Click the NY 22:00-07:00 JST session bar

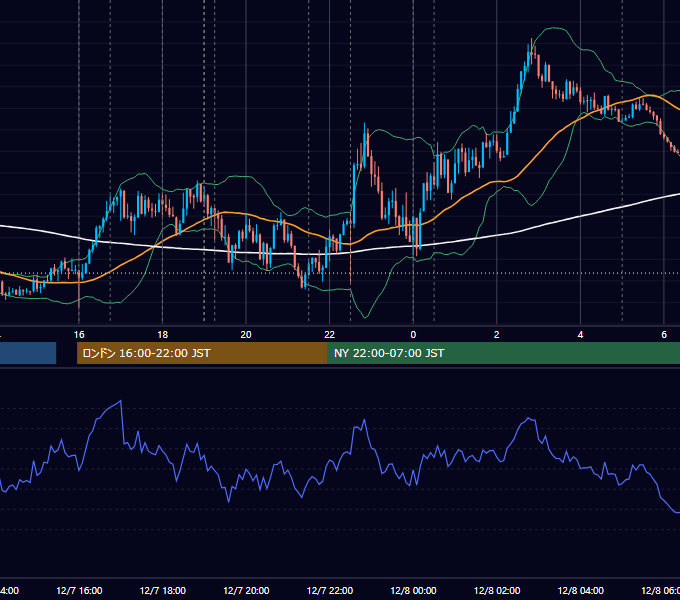tap(504, 353)
